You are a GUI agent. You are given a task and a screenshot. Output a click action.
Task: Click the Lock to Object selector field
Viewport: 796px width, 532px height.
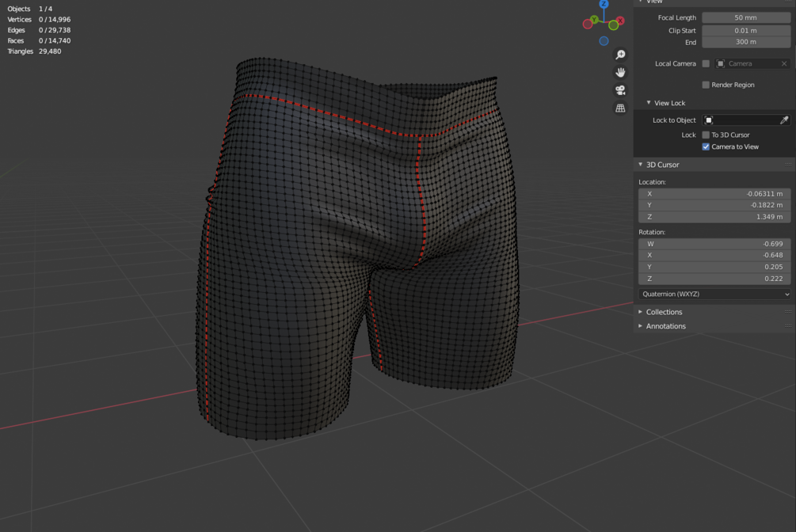(746, 120)
